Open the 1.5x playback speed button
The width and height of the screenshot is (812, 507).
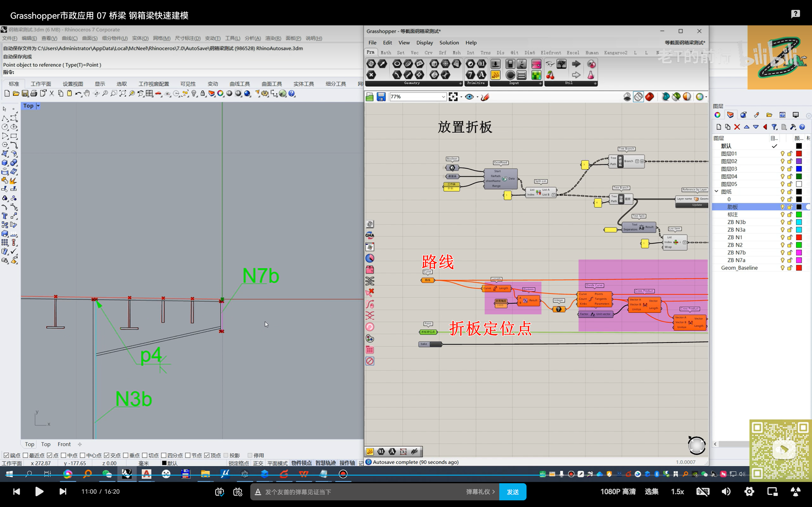[x=677, y=491]
